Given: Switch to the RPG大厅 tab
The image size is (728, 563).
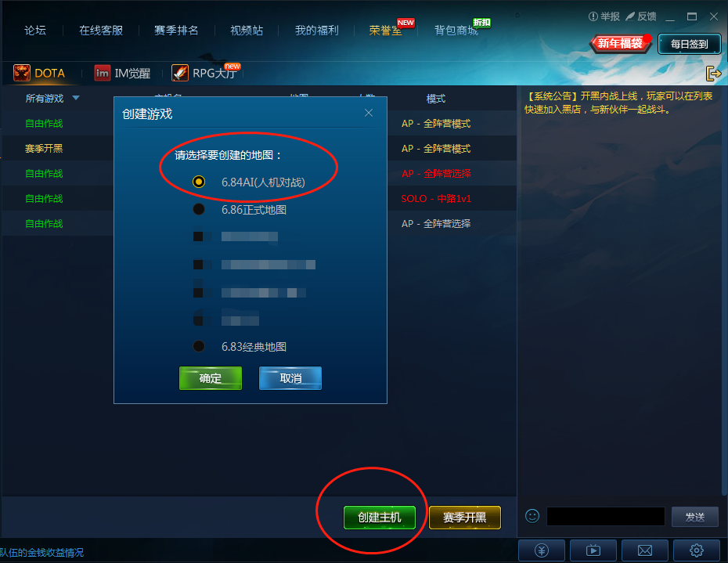Looking at the screenshot, I should click(x=205, y=73).
